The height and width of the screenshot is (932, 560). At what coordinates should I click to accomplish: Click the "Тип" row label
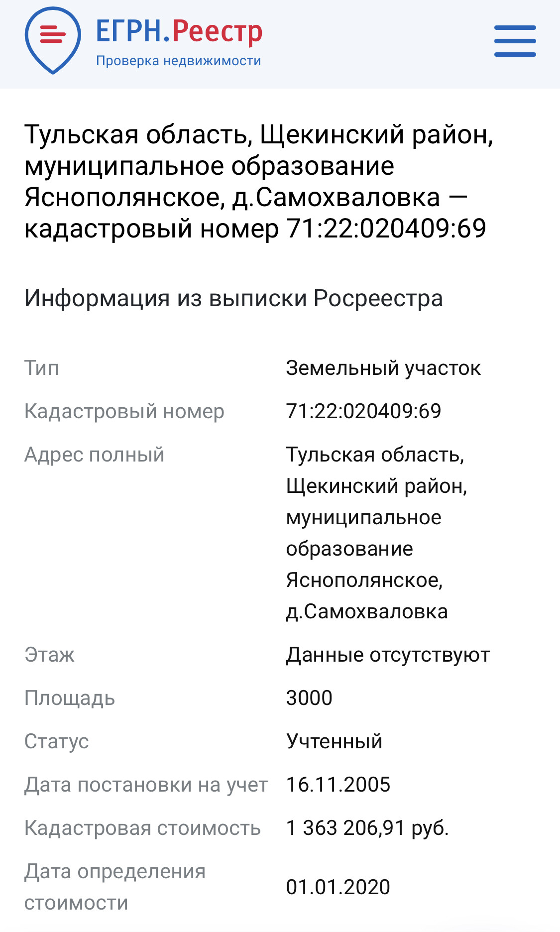tap(42, 368)
